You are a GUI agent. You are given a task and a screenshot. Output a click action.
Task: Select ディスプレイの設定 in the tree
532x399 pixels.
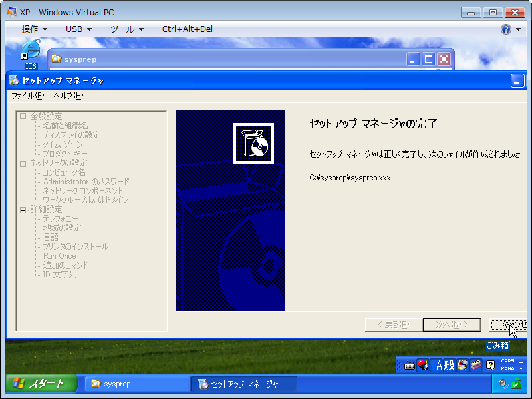pyautogui.click(x=72, y=135)
